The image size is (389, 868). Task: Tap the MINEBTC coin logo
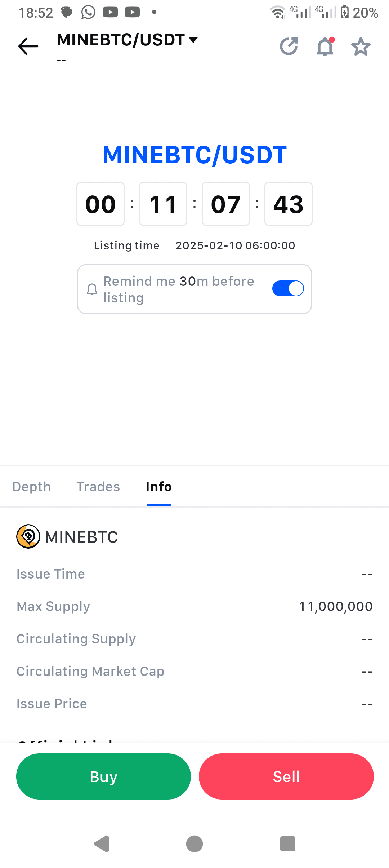(x=28, y=537)
